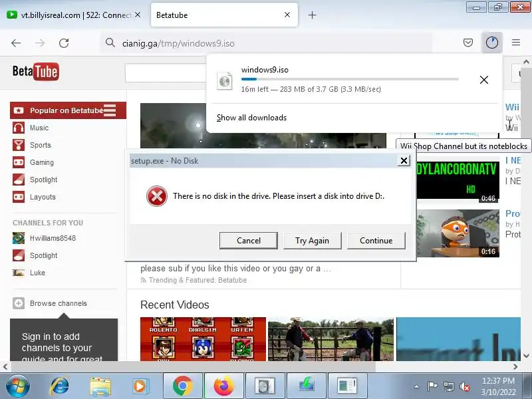The width and height of the screenshot is (532, 399).
Task: Open the DYLANCORONATV HD video thumbnail
Action: pyautogui.click(x=458, y=180)
